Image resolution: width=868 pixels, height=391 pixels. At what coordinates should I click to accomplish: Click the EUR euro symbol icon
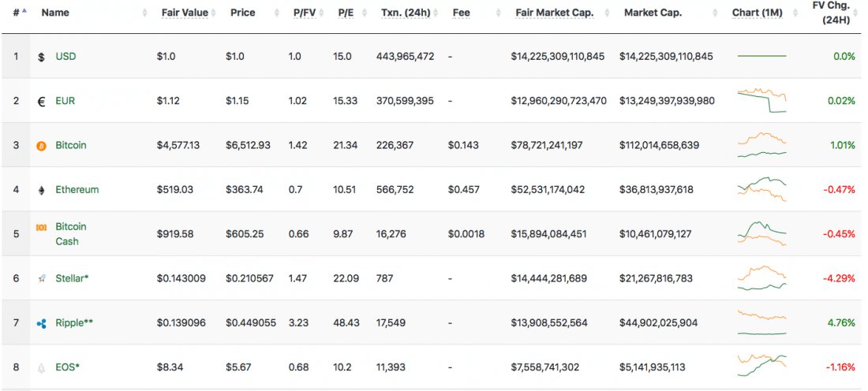pyautogui.click(x=42, y=102)
